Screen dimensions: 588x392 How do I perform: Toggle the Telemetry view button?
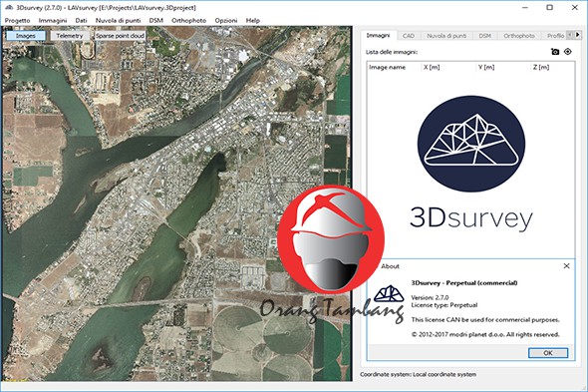point(70,36)
